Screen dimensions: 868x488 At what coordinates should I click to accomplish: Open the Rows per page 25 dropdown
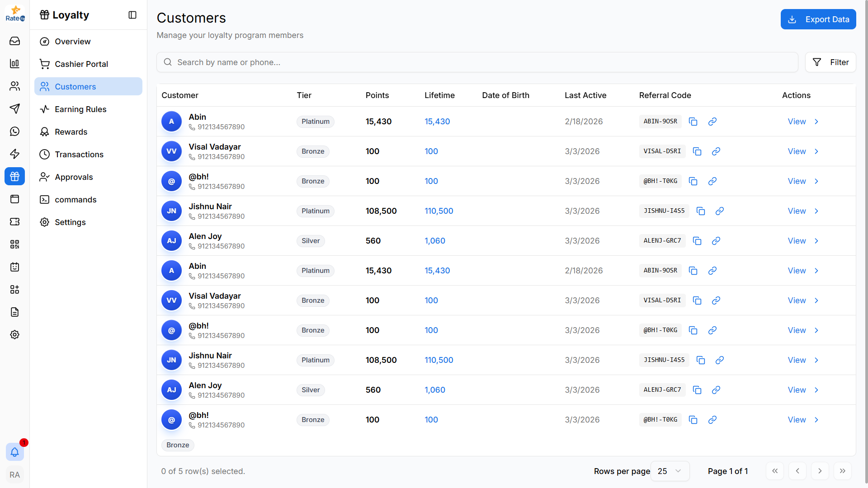point(670,471)
